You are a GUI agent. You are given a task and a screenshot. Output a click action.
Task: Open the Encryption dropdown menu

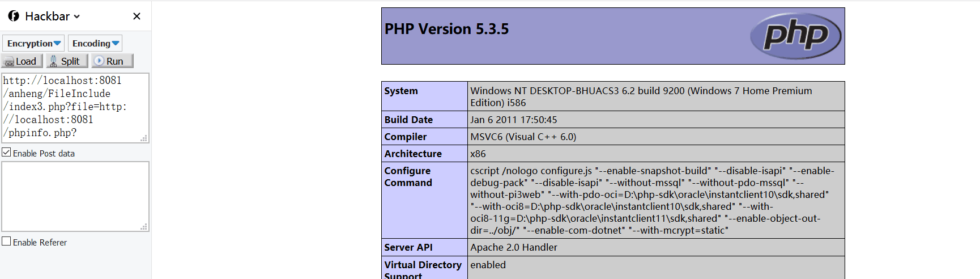pyautogui.click(x=33, y=43)
